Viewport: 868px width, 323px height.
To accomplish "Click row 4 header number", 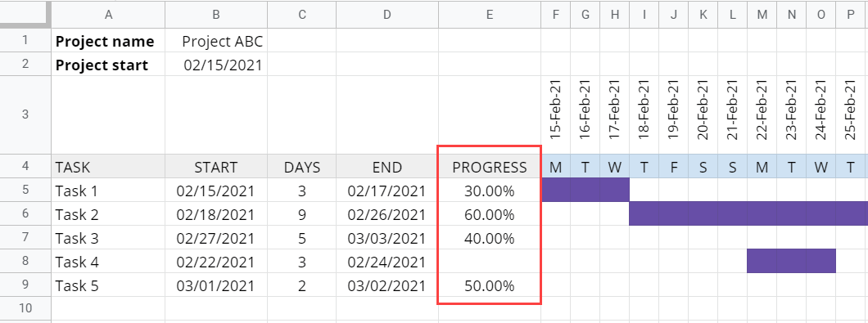I will coord(25,167).
